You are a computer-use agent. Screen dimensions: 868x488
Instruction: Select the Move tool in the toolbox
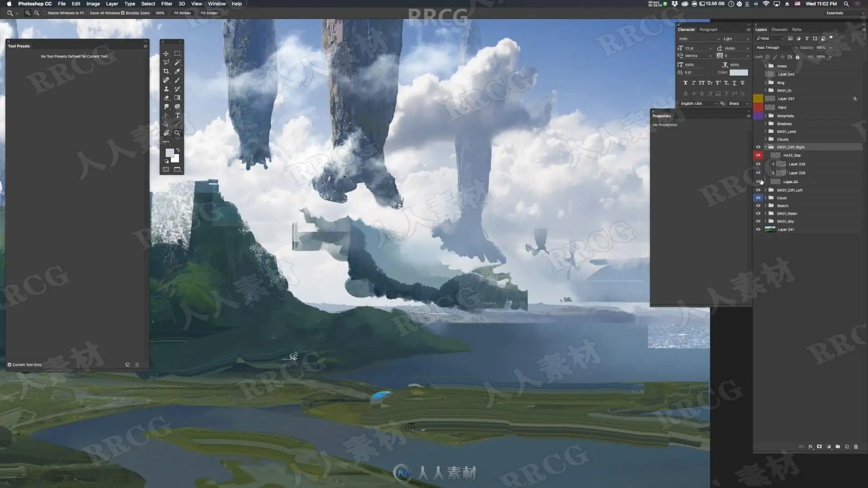point(166,53)
